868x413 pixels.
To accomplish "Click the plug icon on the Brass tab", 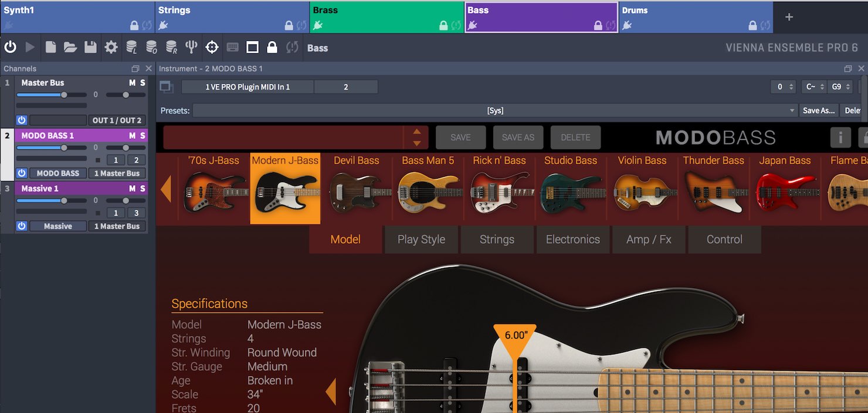I will pyautogui.click(x=318, y=25).
